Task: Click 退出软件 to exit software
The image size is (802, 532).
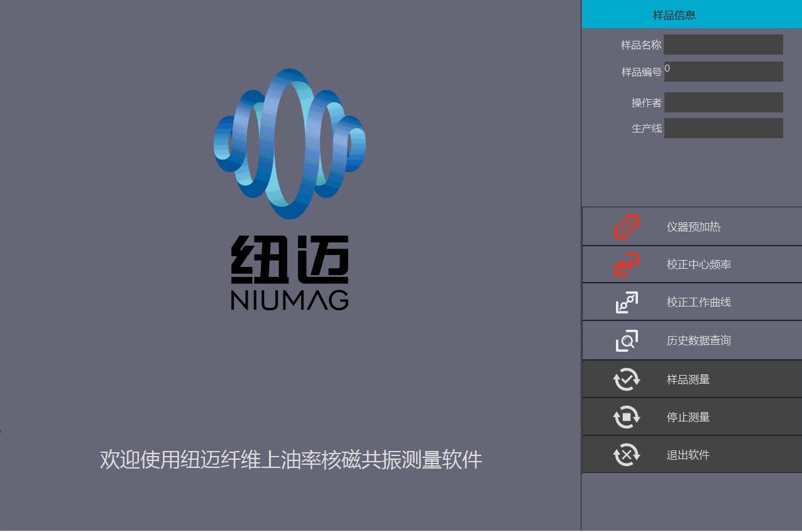Action: tap(692, 455)
